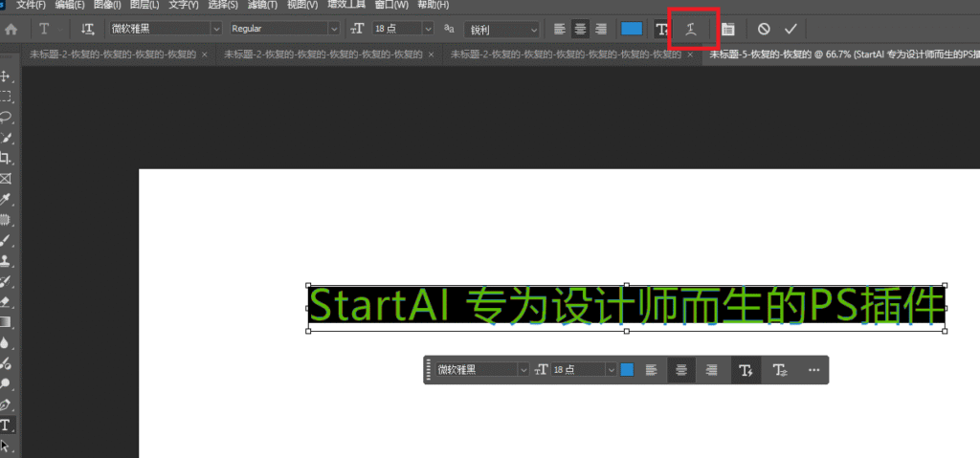Right align text in floating taskbar
The width and height of the screenshot is (980, 458).
(711, 370)
